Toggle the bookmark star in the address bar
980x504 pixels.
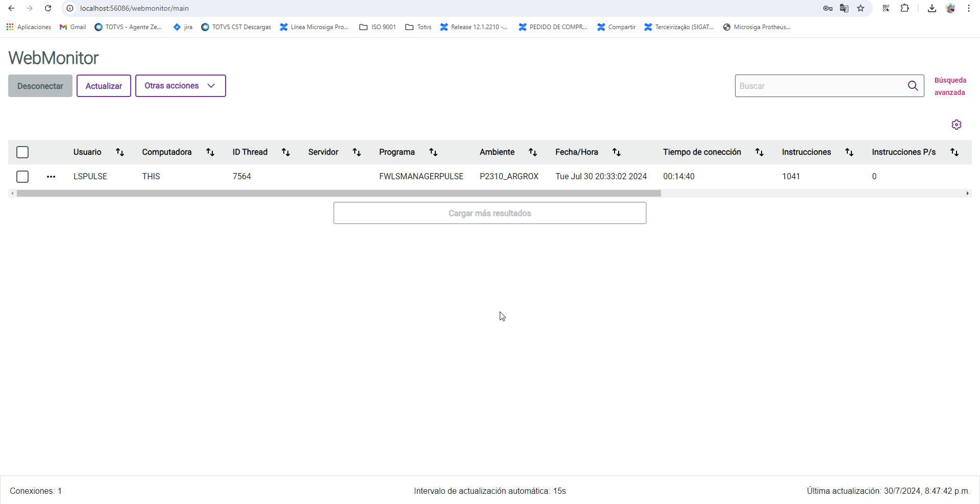pyautogui.click(x=861, y=8)
